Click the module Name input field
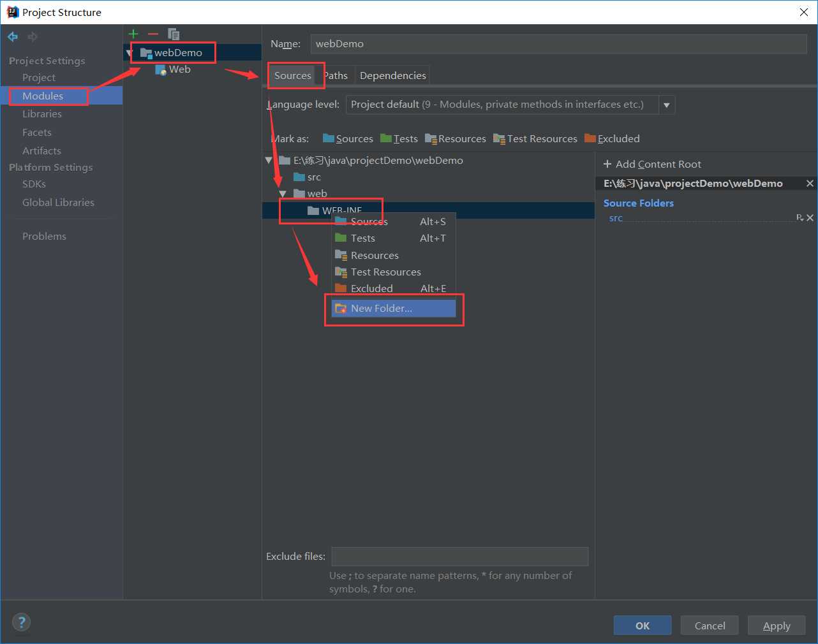 (x=559, y=44)
